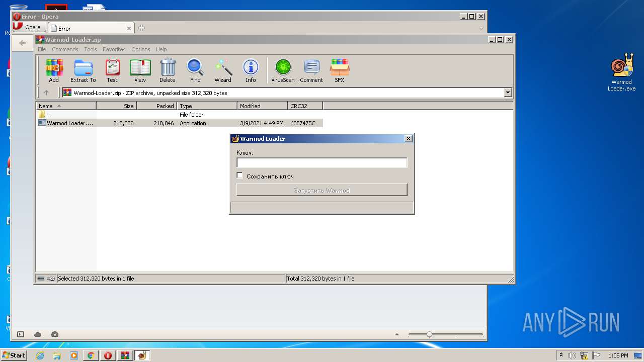Click the drive key status bar icon
644x362 pixels.
46,279
